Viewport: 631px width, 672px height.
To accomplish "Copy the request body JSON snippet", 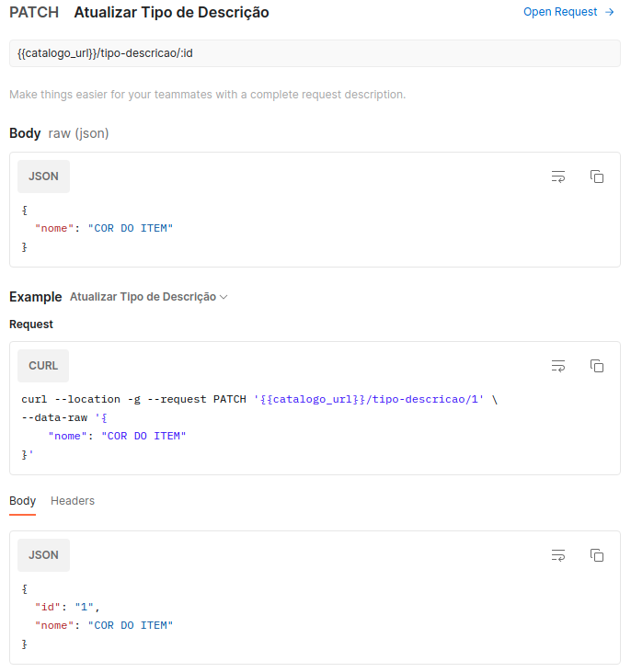I will click(x=597, y=177).
